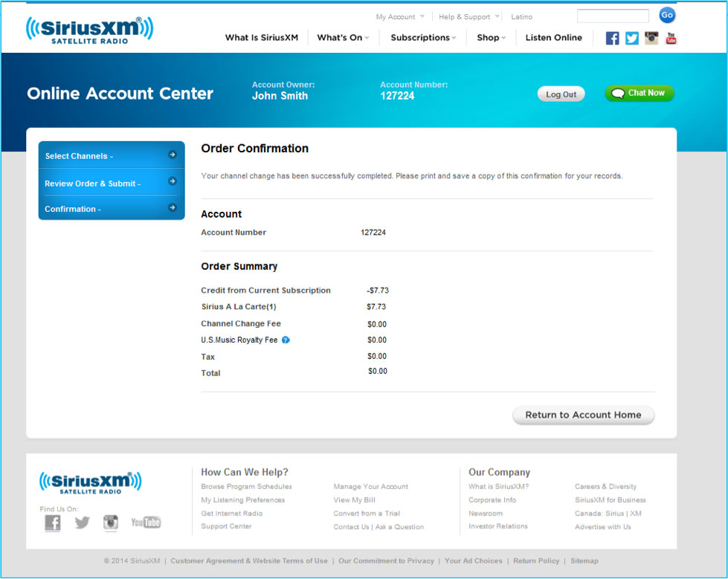The height and width of the screenshot is (579, 728).
Task: Open the Sitemap link
Action: point(584,561)
